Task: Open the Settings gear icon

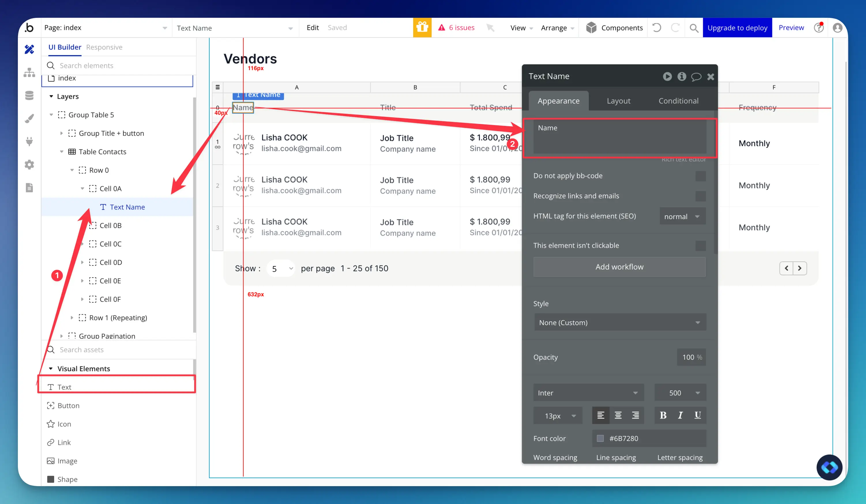Action: click(29, 165)
